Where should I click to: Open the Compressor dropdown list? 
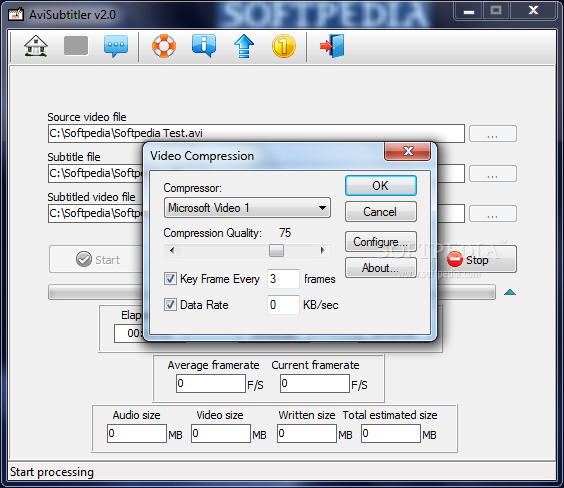[x=247, y=207]
